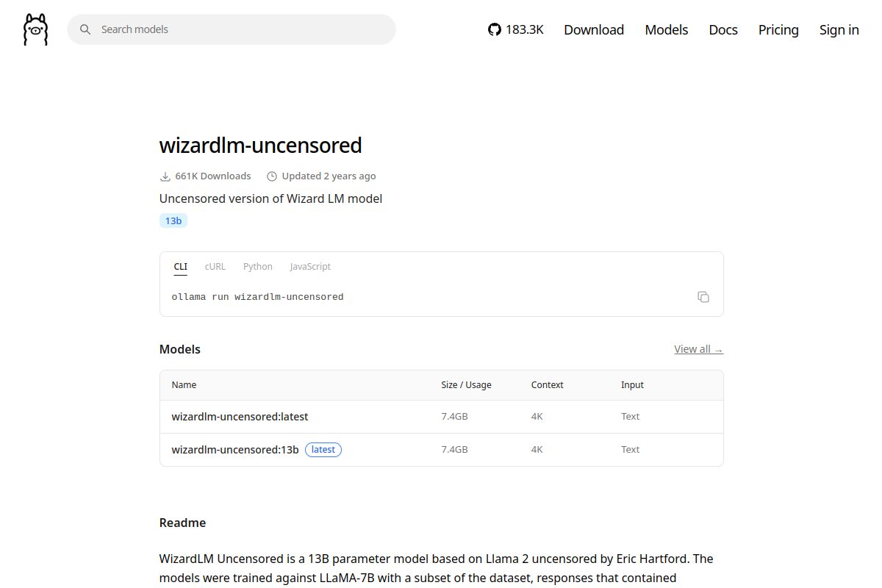Switch to the cURL tab
The height and width of the screenshot is (588, 882).
pos(215,267)
